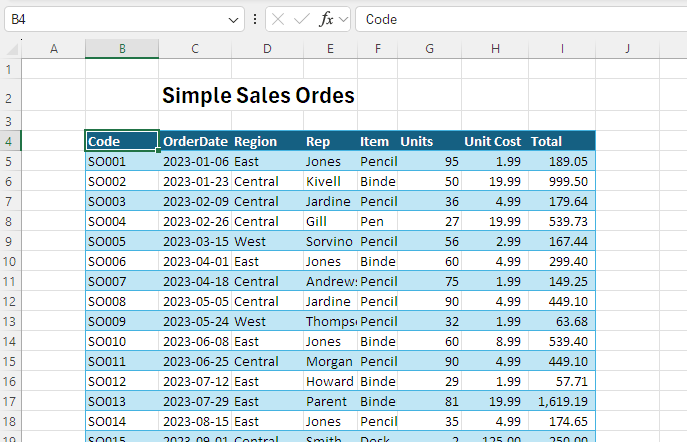Click the Morgan rep cell
This screenshot has width=687, height=442.
[x=330, y=361]
